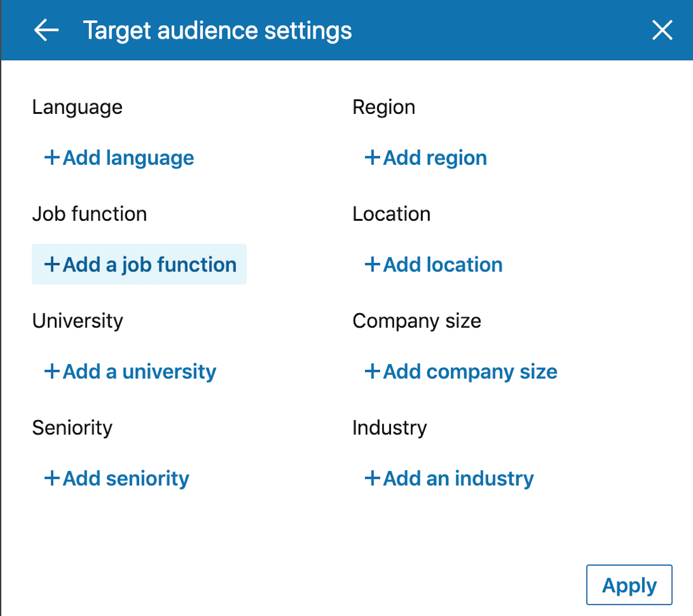Open the Add language selector
The image size is (693, 616).
pyautogui.click(x=118, y=157)
